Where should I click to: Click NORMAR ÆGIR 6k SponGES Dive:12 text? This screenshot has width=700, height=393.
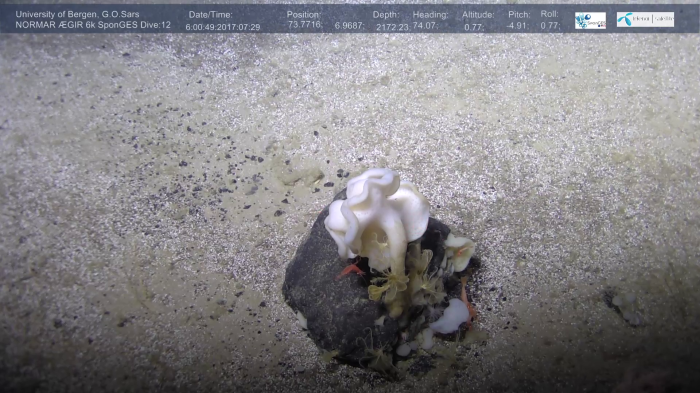[x=93, y=25]
